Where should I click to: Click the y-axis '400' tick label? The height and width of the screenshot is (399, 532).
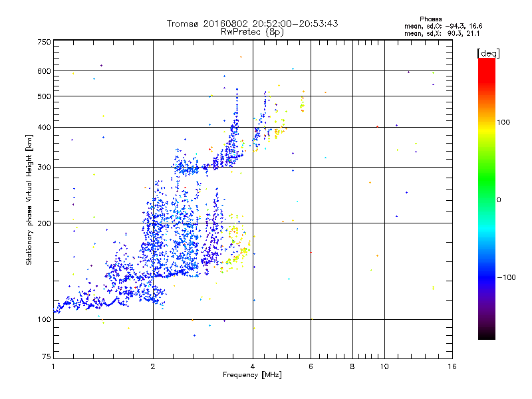click(x=44, y=128)
